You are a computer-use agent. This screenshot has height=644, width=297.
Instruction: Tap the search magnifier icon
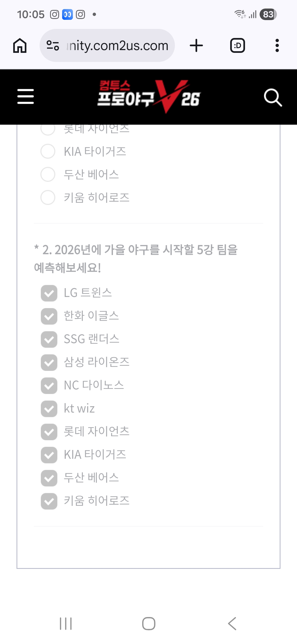coord(273,97)
